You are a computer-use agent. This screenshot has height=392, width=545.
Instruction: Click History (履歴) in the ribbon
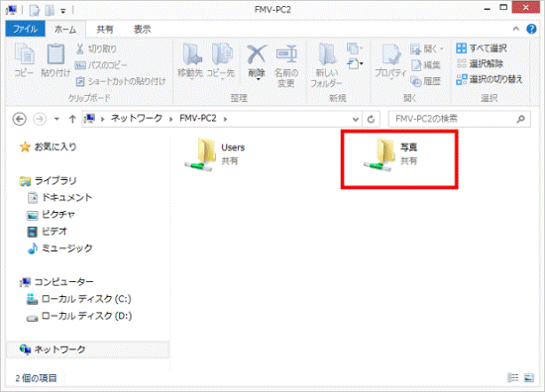(x=426, y=81)
